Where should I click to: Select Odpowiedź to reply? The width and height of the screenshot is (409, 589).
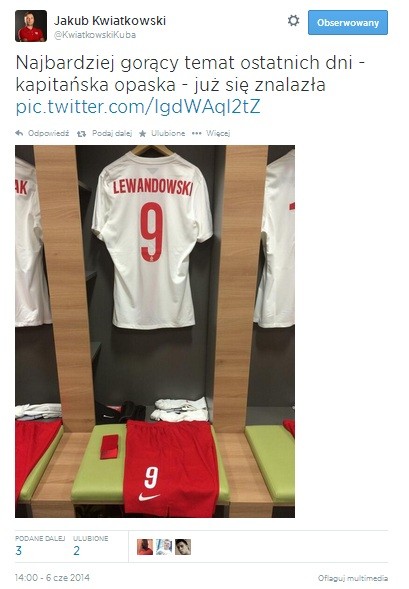point(48,133)
